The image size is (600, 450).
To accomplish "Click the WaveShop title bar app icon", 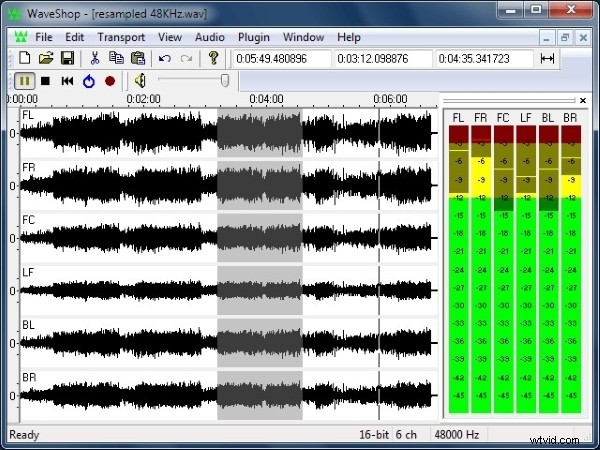I will pyautogui.click(x=15, y=14).
